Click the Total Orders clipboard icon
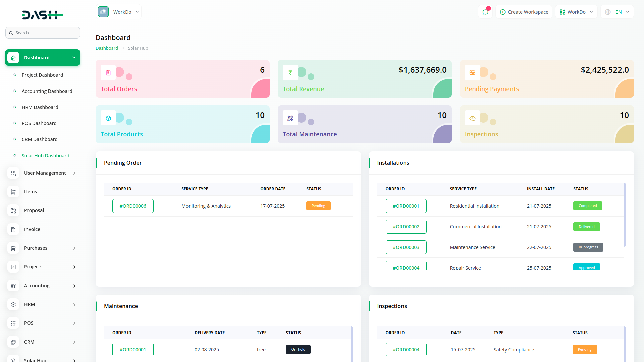This screenshot has width=644, height=362. pyautogui.click(x=108, y=73)
